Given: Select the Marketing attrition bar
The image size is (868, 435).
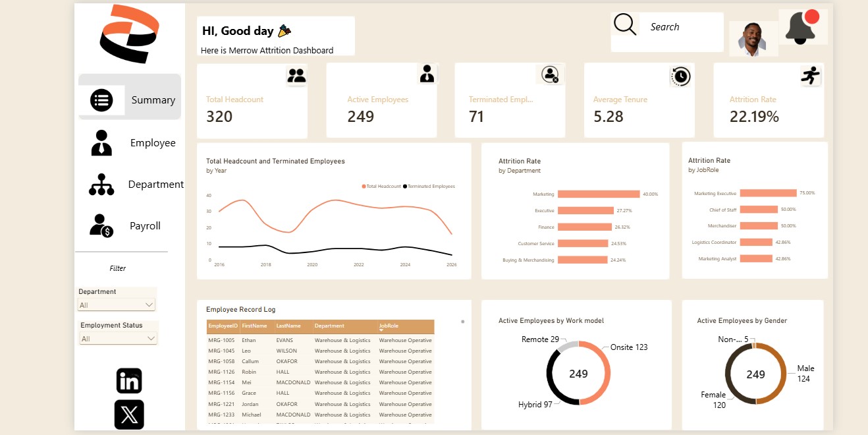Looking at the screenshot, I should (599, 194).
